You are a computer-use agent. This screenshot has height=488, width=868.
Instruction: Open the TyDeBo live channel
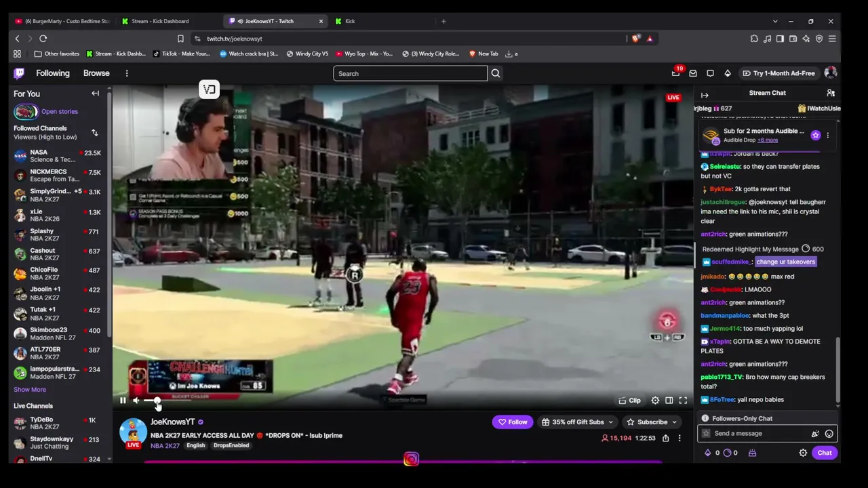pyautogui.click(x=57, y=423)
